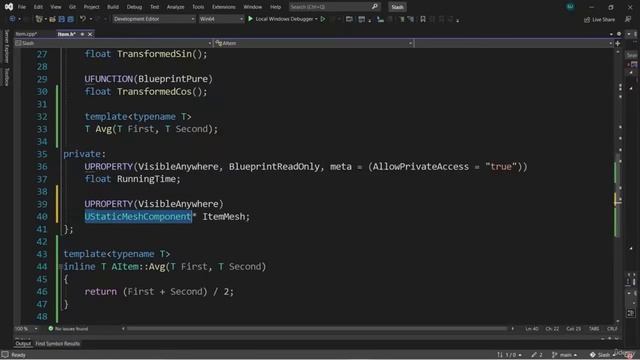
Task: Click the Ready status bar icon
Action: (x=5, y=355)
